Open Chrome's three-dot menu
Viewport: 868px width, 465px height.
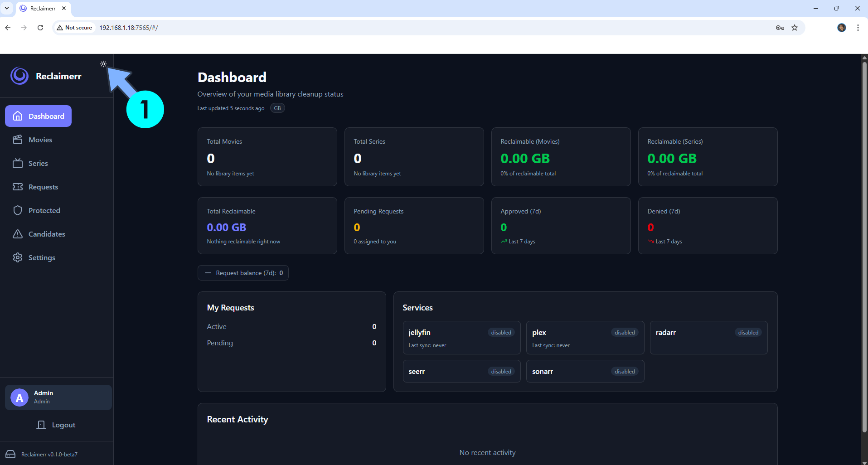pyautogui.click(x=857, y=28)
